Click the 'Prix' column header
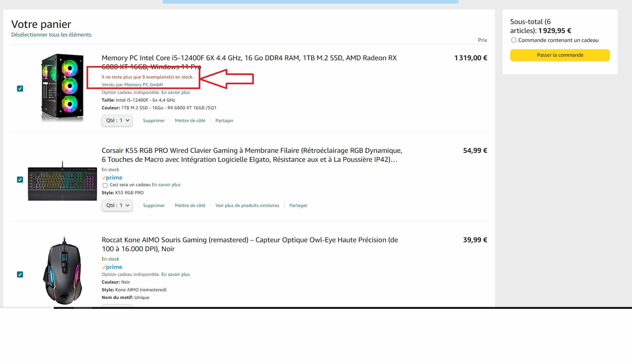The width and height of the screenshot is (632, 364). click(482, 40)
